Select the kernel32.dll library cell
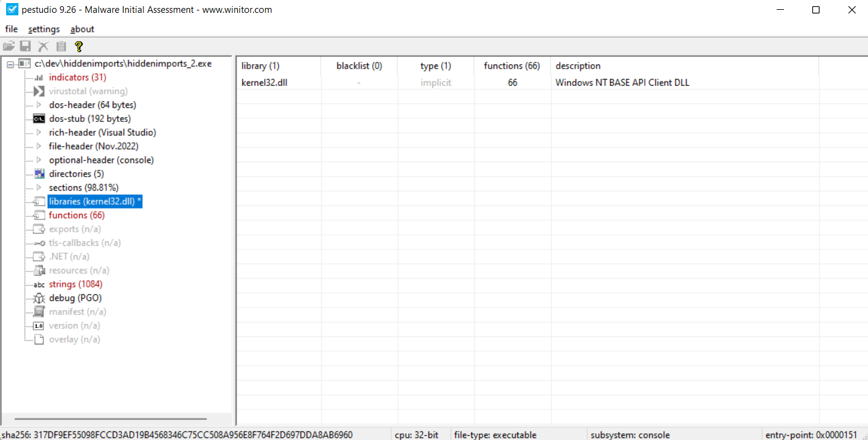868x440 pixels. click(x=264, y=83)
